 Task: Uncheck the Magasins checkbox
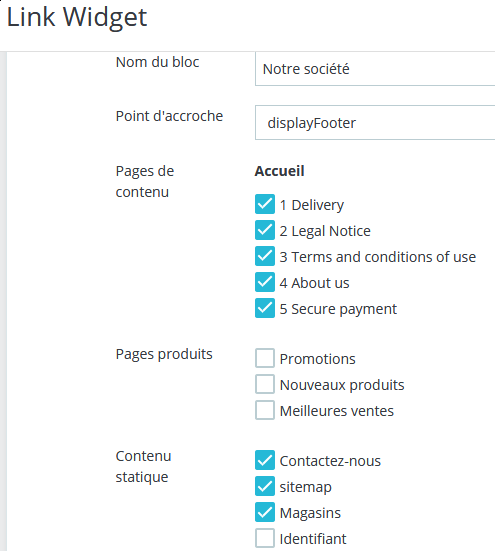pyautogui.click(x=265, y=512)
